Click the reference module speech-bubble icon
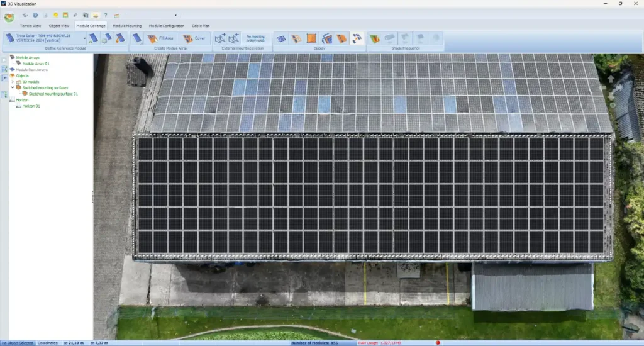The width and height of the screenshot is (644, 346). pos(106,38)
